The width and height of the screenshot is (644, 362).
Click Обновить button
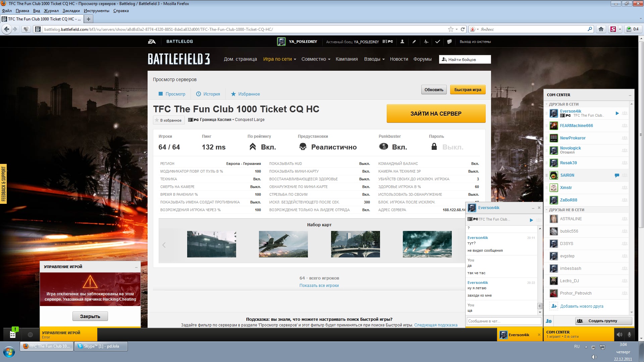point(434,89)
